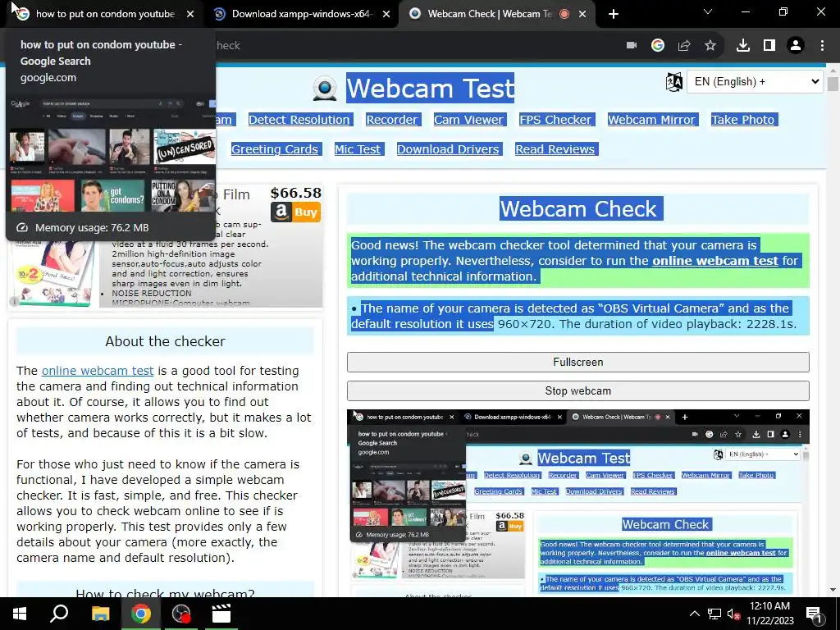840x630 pixels.
Task: Open Chrome three-dot menu
Action: point(822,46)
